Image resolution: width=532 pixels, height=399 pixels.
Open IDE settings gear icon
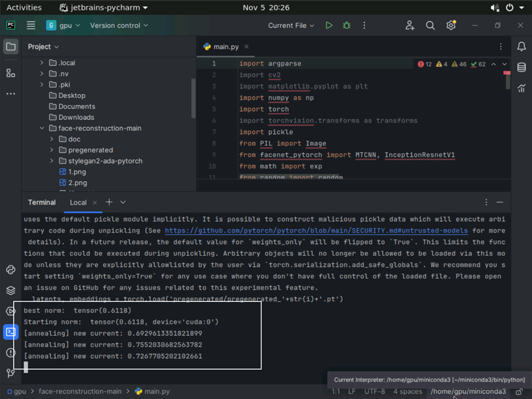coord(451,25)
